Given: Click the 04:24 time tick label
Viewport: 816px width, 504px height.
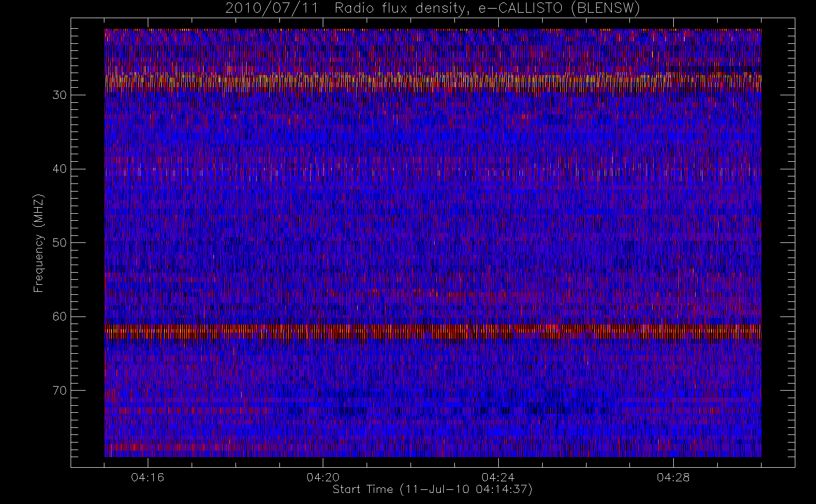Looking at the screenshot, I should 498,477.
